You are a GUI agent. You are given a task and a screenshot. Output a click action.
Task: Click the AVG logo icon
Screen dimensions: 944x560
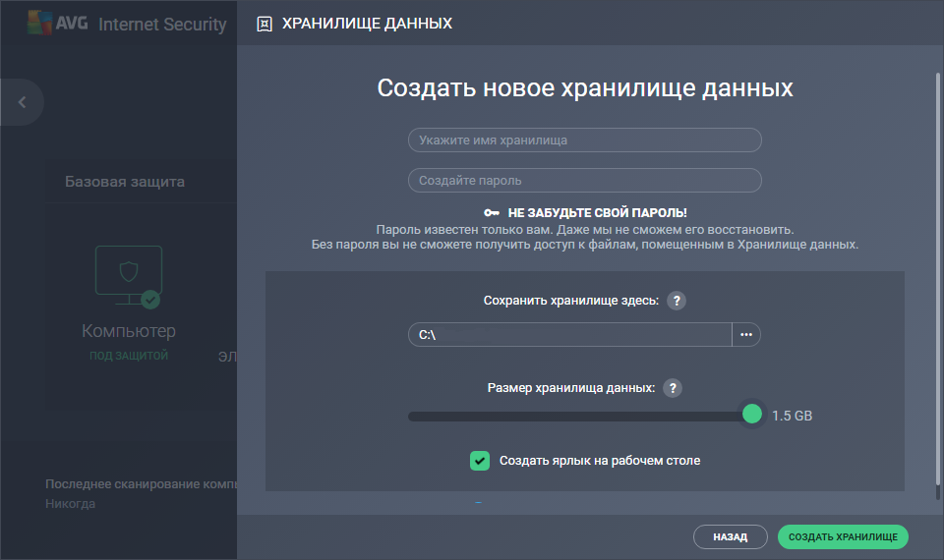39,23
